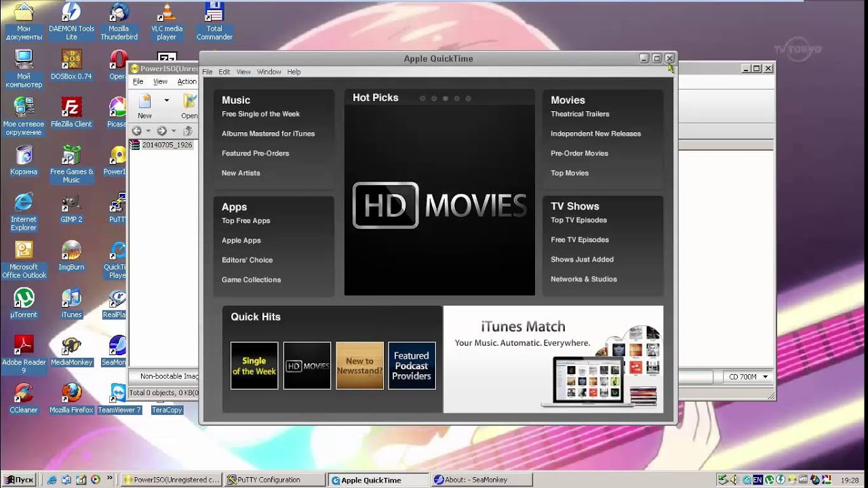This screenshot has height=488, width=868.
Task: Select the first Hot Picks page dot
Action: click(x=422, y=98)
